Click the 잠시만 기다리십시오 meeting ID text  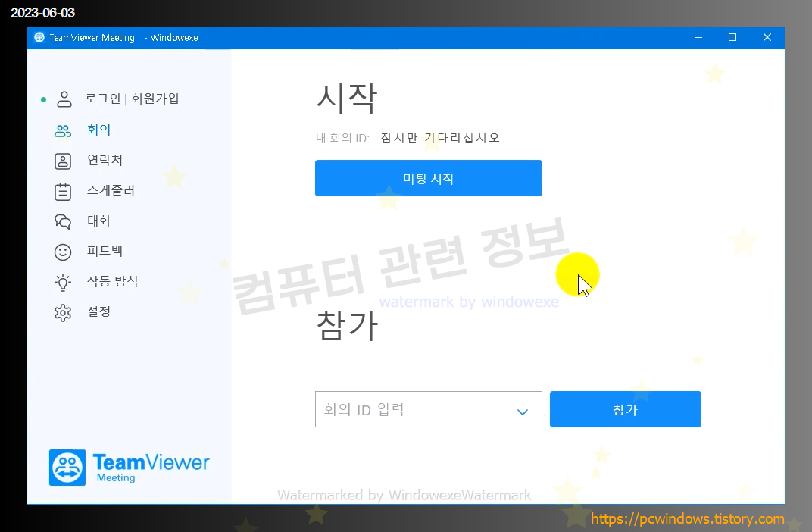coord(442,138)
